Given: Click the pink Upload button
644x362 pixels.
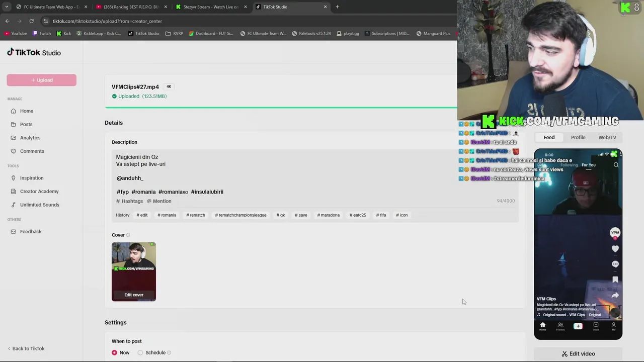Looking at the screenshot, I should click(41, 80).
